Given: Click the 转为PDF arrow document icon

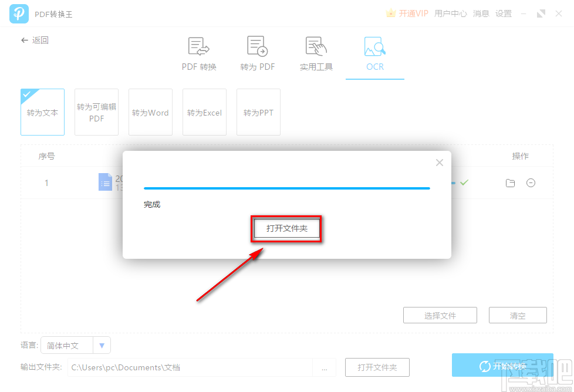Looking at the screenshot, I should [x=257, y=46].
